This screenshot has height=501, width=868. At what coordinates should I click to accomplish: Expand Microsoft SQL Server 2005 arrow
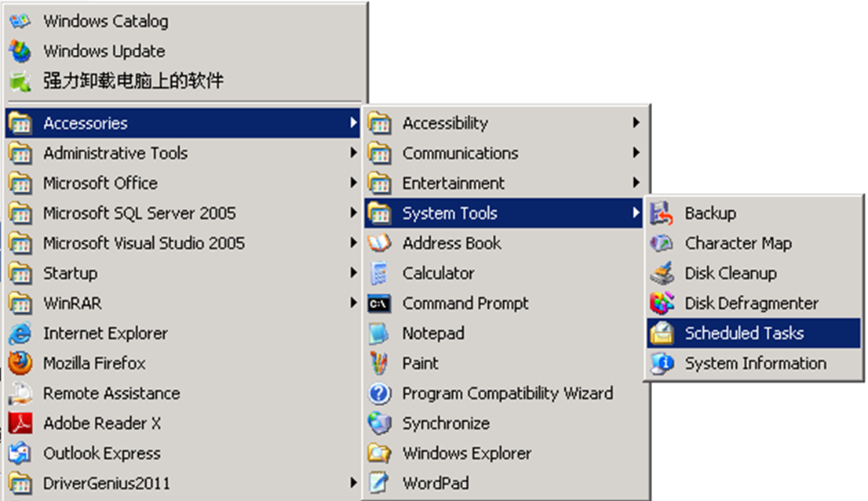353,213
